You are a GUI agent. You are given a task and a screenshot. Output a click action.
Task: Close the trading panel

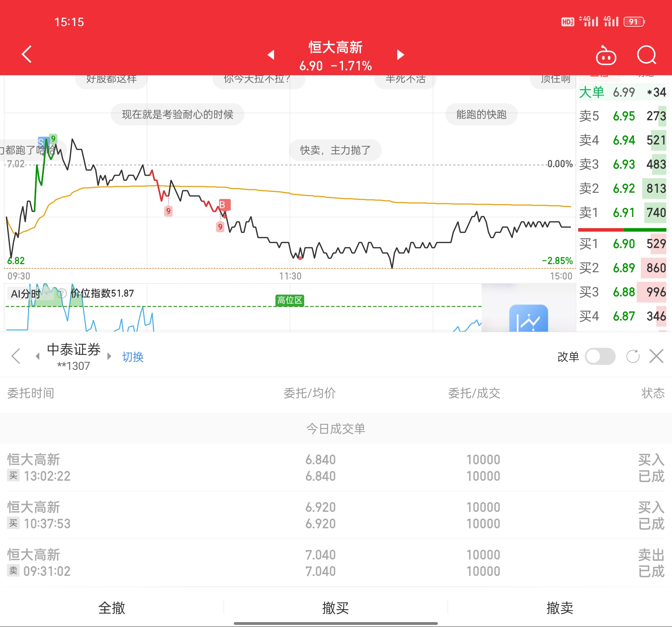click(x=656, y=356)
